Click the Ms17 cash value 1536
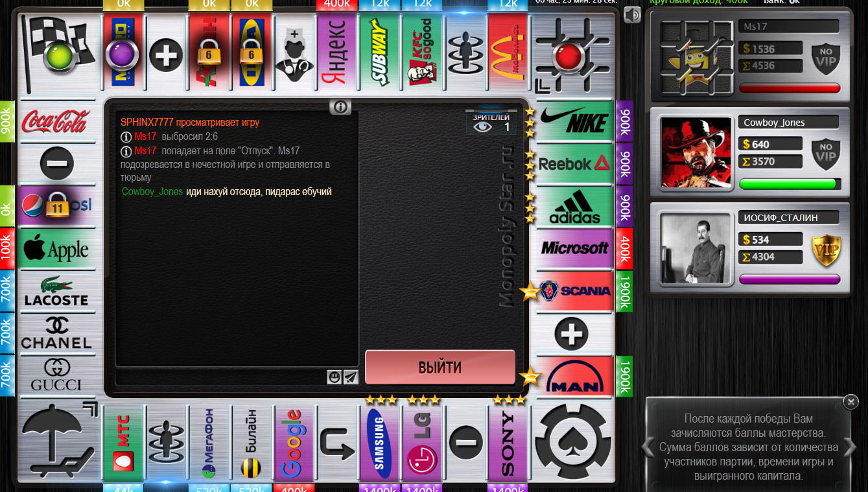 coord(770,49)
